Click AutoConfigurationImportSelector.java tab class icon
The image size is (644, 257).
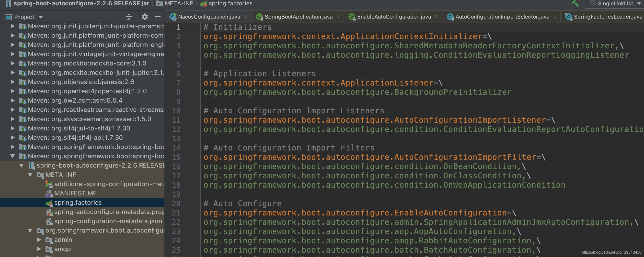tap(450, 17)
